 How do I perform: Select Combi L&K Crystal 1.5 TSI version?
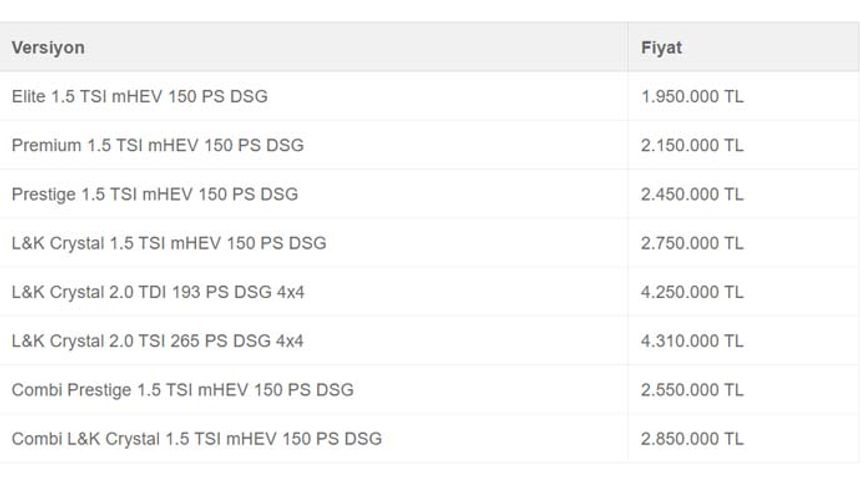197,439
